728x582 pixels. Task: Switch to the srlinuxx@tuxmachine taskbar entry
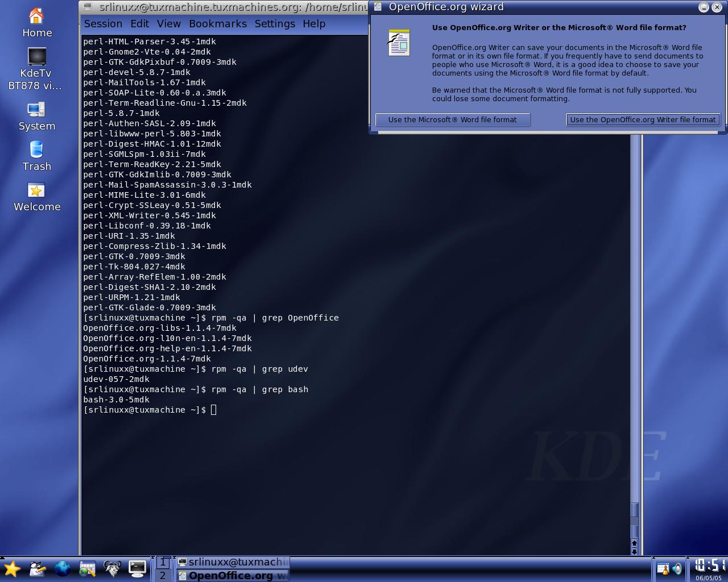pos(233,562)
